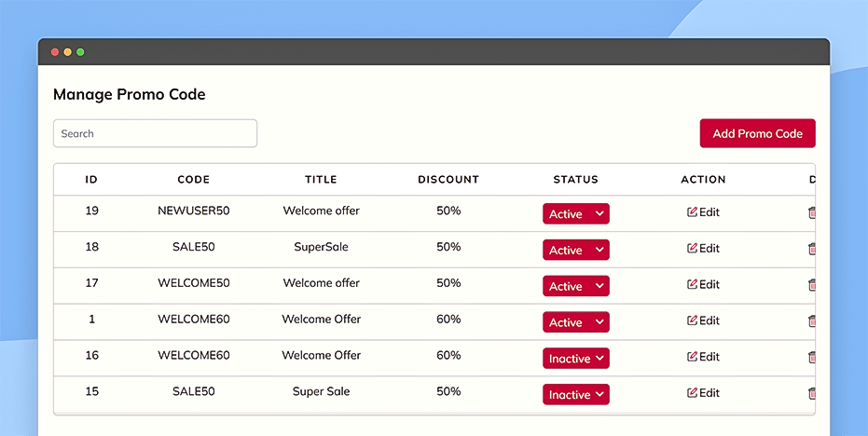
Task: Open the status dropdown for ID 19
Action: coord(576,213)
